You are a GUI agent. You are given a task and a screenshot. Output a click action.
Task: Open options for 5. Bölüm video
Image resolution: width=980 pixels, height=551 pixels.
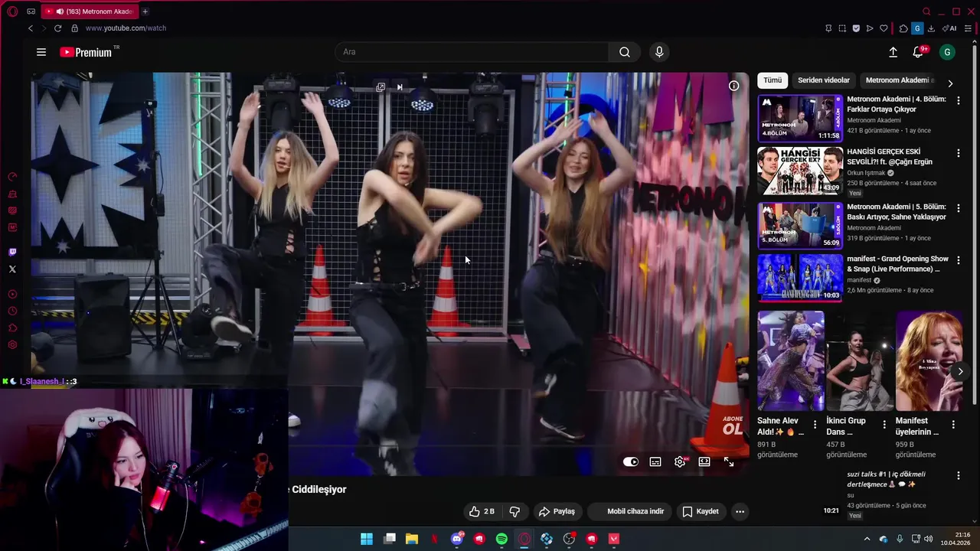click(958, 207)
